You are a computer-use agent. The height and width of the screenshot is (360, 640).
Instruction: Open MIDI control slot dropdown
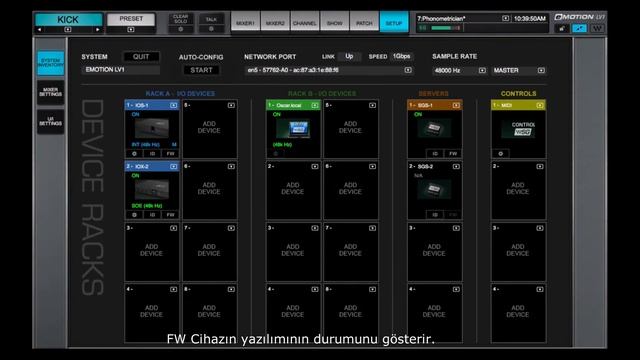pos(540,105)
